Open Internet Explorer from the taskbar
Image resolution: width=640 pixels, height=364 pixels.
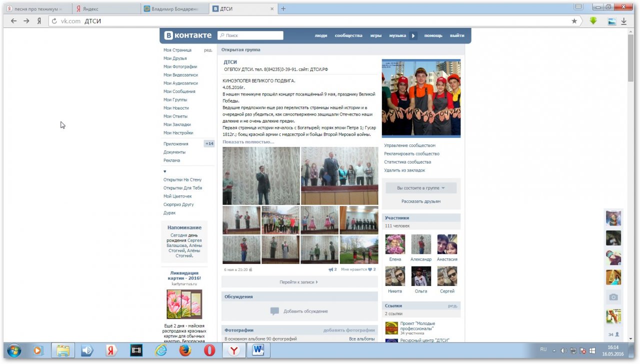point(160,350)
